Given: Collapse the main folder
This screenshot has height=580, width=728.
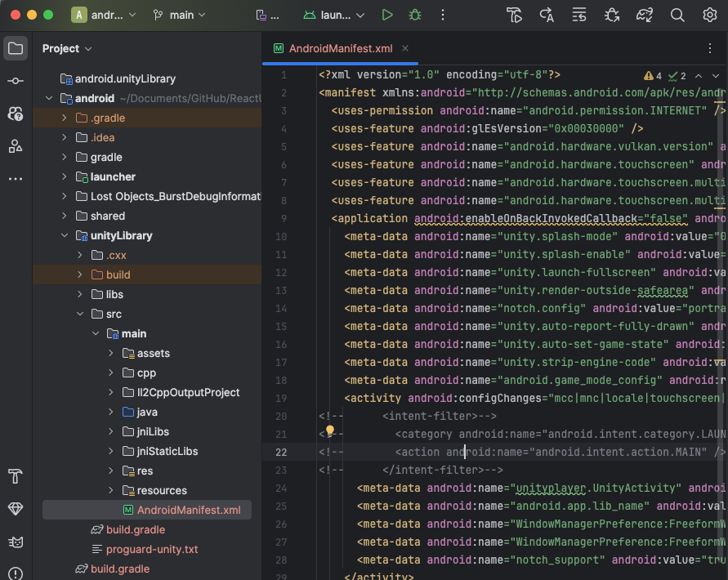Looking at the screenshot, I should [96, 333].
